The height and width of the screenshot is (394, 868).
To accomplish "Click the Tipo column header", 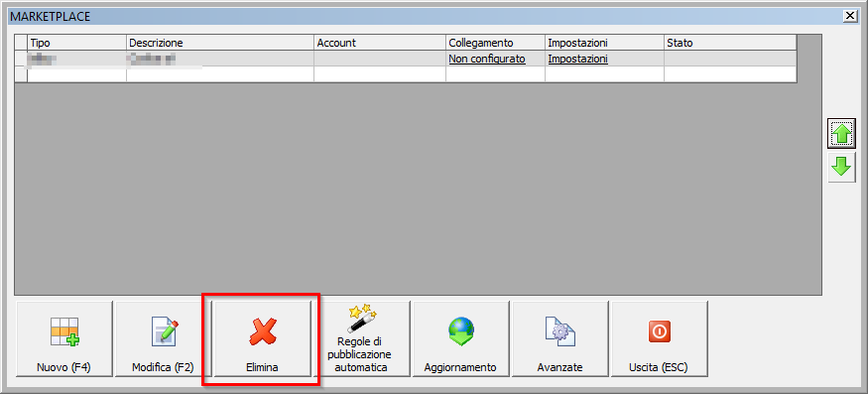I will [x=77, y=43].
